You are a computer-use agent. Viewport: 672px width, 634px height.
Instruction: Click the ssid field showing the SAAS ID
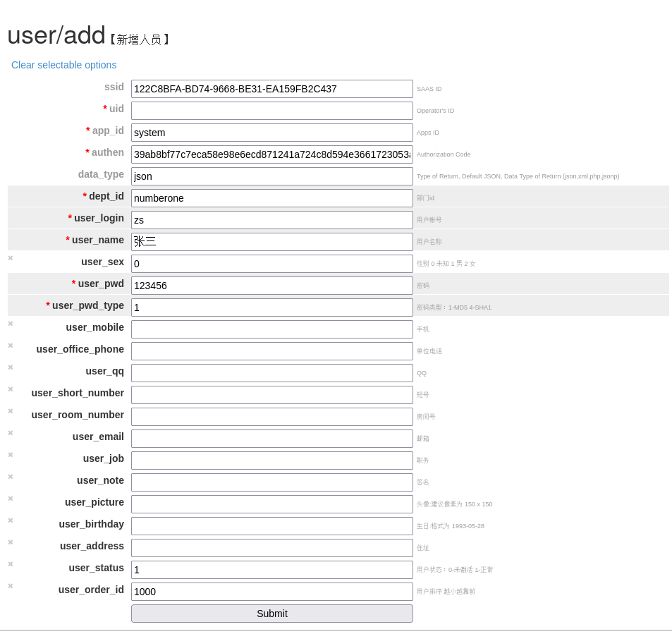[271, 89]
